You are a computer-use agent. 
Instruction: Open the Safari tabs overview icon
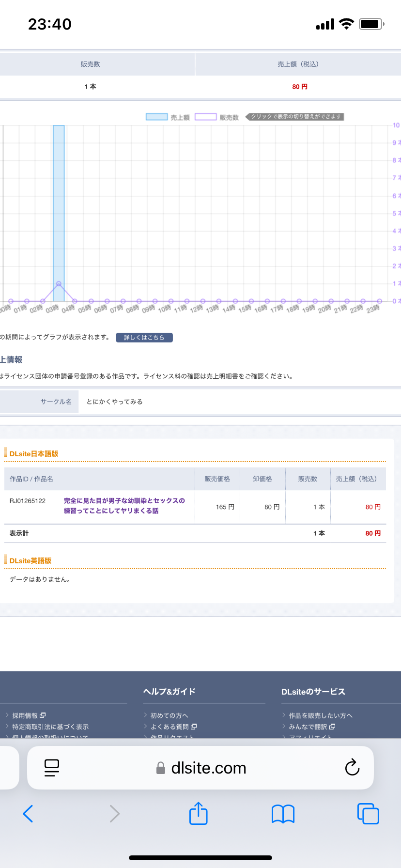pos(368,814)
